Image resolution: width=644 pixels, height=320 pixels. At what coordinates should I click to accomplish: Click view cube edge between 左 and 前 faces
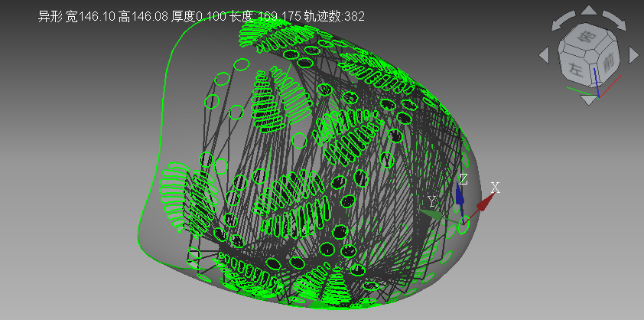(x=594, y=73)
